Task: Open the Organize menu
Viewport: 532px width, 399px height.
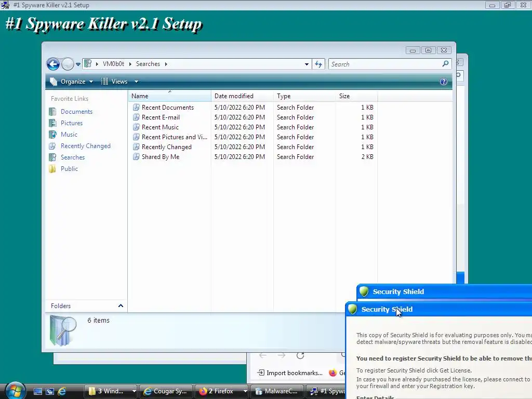Action: point(71,82)
